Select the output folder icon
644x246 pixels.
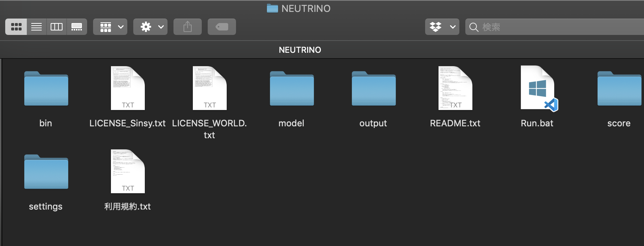click(374, 88)
